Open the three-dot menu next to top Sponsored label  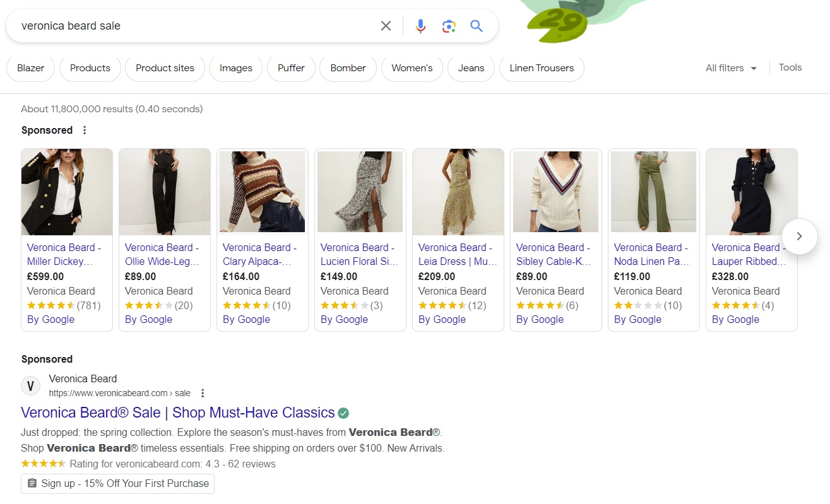[85, 130]
